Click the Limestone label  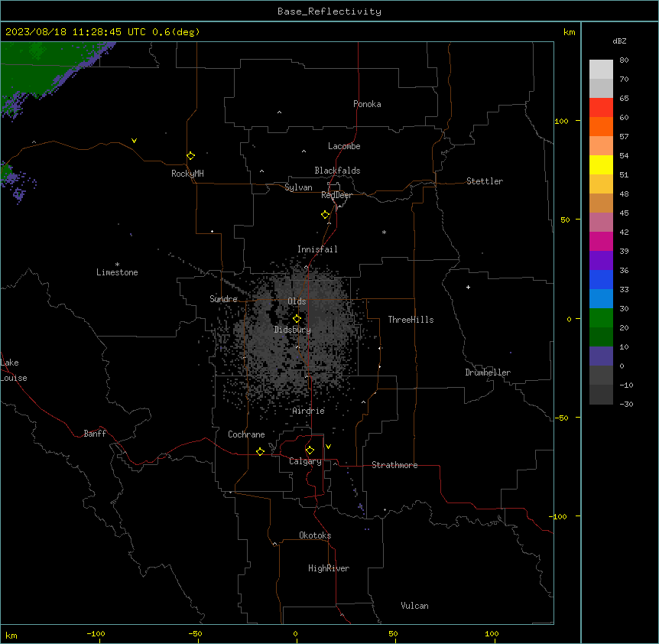click(117, 272)
